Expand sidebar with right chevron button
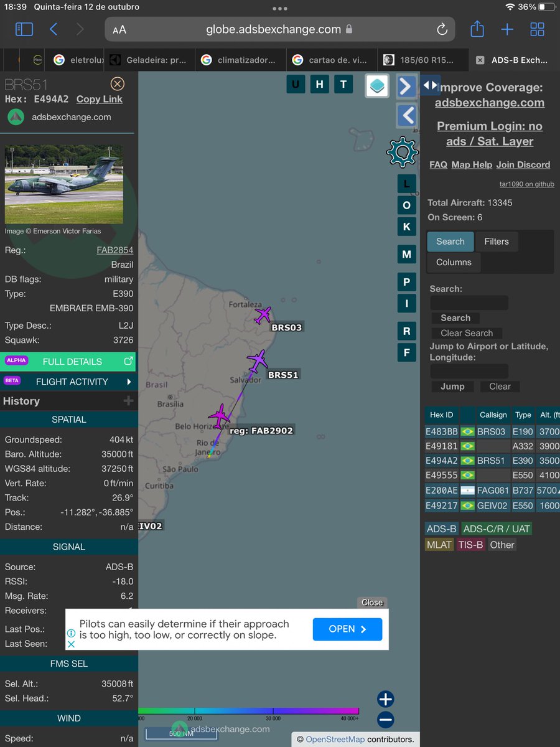 [406, 85]
